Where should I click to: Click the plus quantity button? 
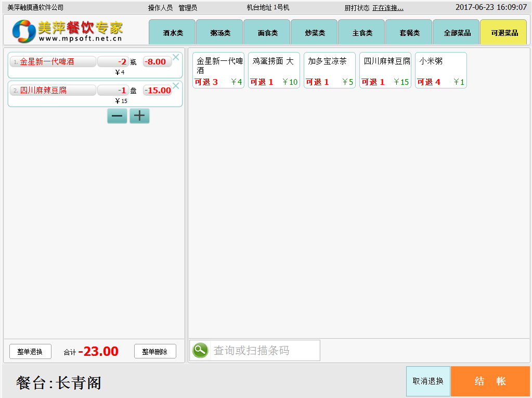[x=139, y=116]
